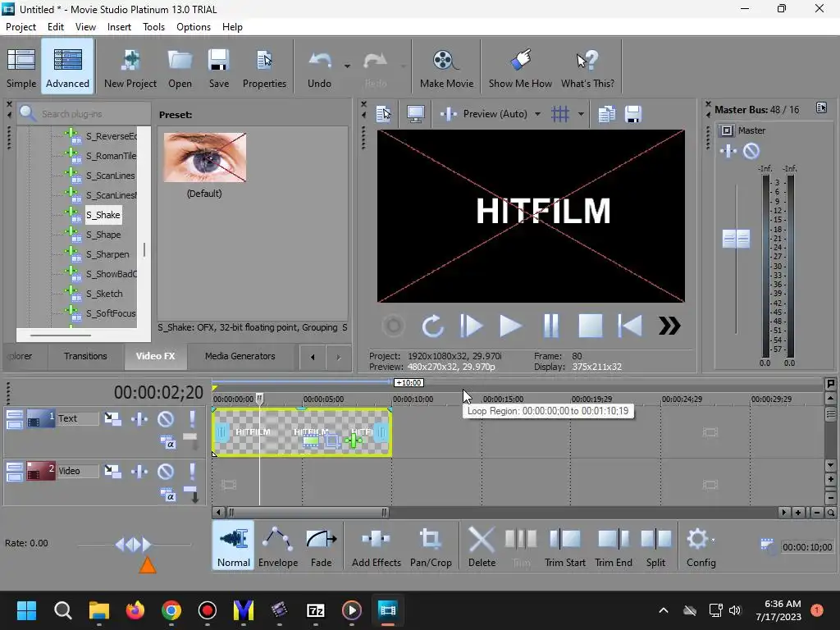840x630 pixels.
Task: Open project Properties
Action: [264, 68]
